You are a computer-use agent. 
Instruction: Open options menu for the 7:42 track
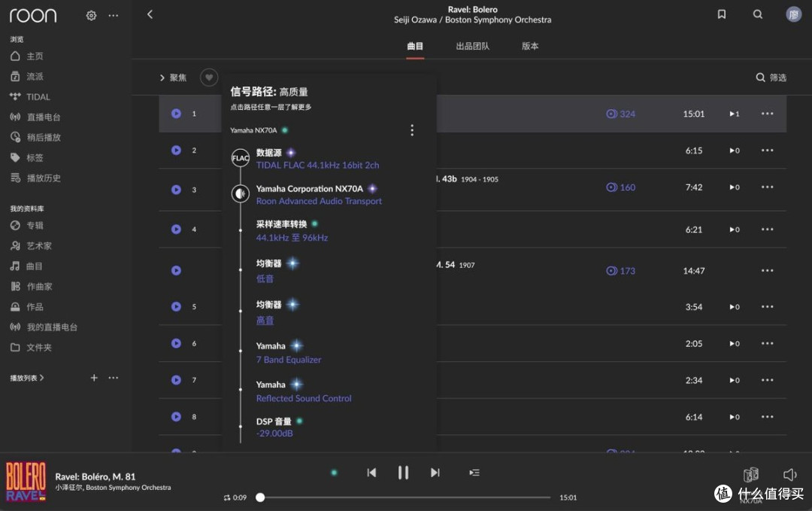click(x=767, y=187)
